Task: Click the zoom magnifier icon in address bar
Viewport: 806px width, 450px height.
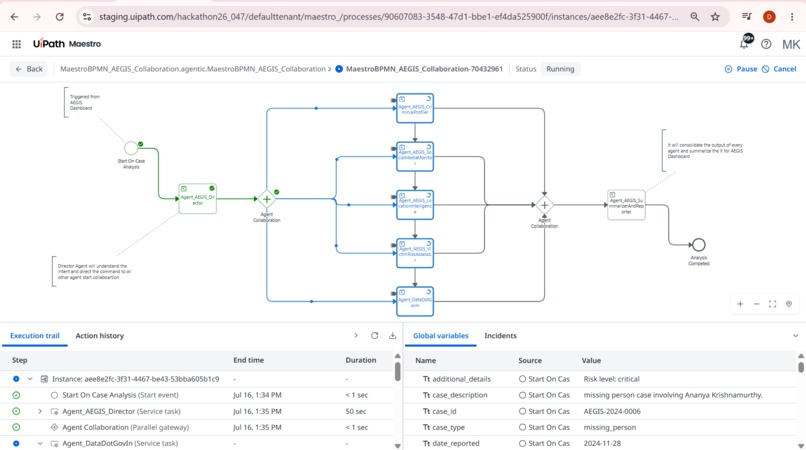Action: click(x=694, y=17)
